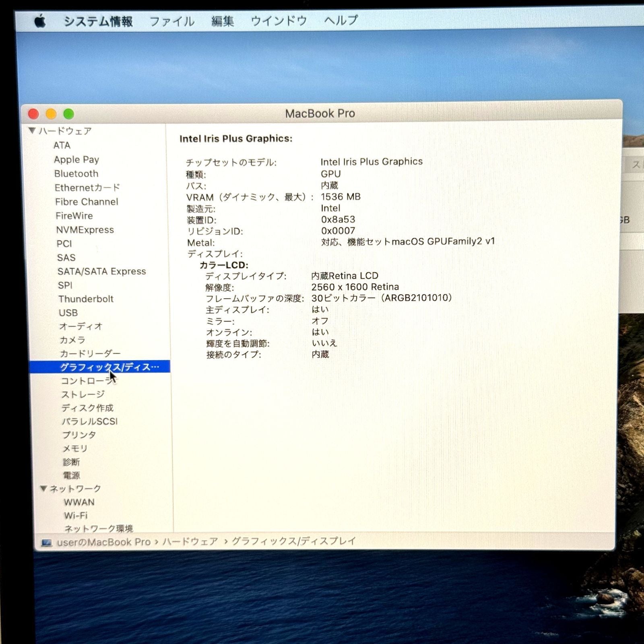Select オーディオ in the sidebar
This screenshot has width=644, height=644.
81,326
